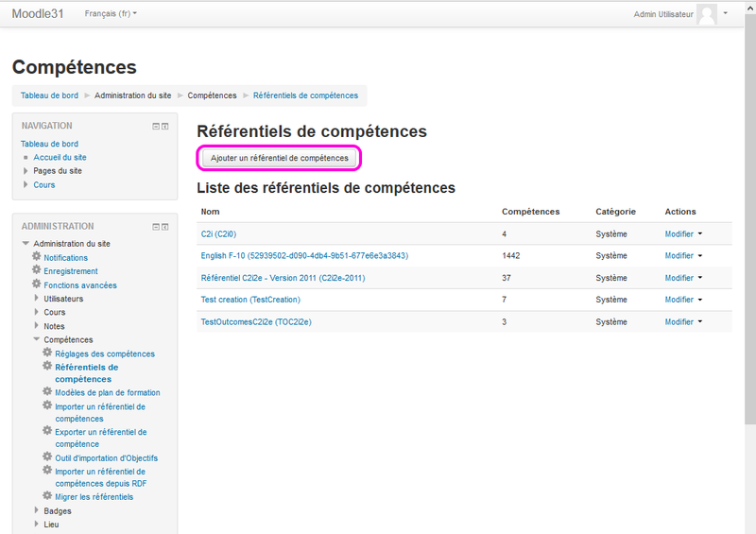This screenshot has height=534, width=756.
Task: Collapse the Compétences tree section
Action: click(37, 339)
